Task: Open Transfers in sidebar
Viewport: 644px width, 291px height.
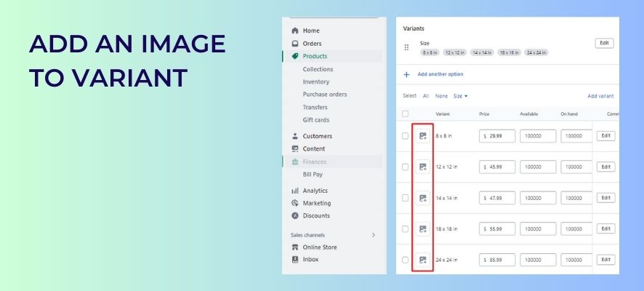Action: pos(315,107)
